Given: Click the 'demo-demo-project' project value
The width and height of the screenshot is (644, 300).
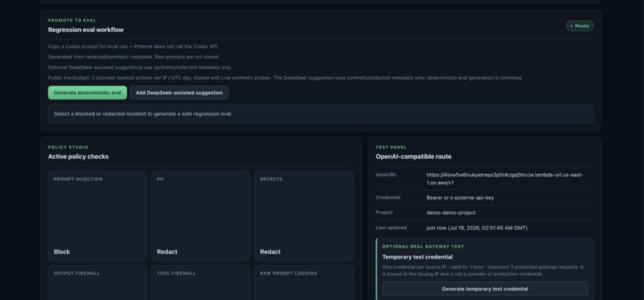Looking at the screenshot, I should click(451, 212).
